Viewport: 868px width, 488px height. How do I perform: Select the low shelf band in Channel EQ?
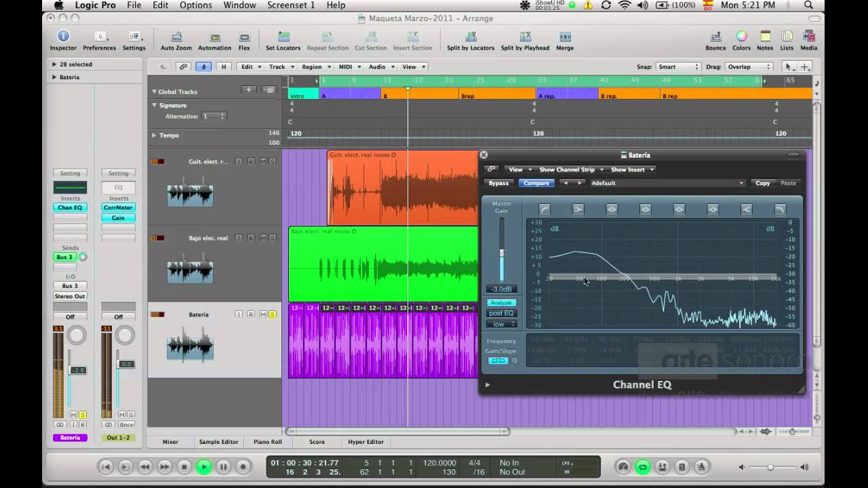coord(578,209)
